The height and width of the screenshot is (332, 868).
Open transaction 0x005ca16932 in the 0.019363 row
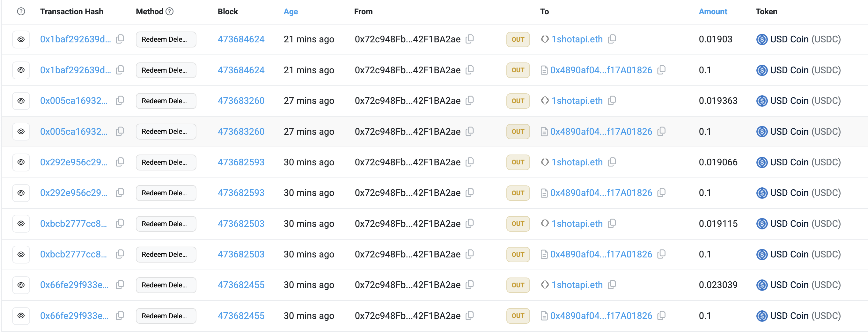click(x=74, y=101)
